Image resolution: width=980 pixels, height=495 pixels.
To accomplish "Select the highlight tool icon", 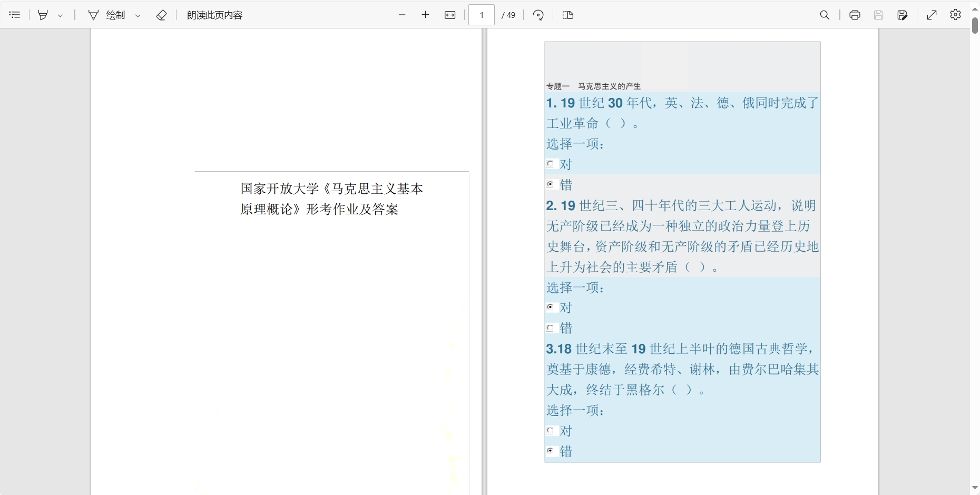I will pyautogui.click(x=43, y=15).
